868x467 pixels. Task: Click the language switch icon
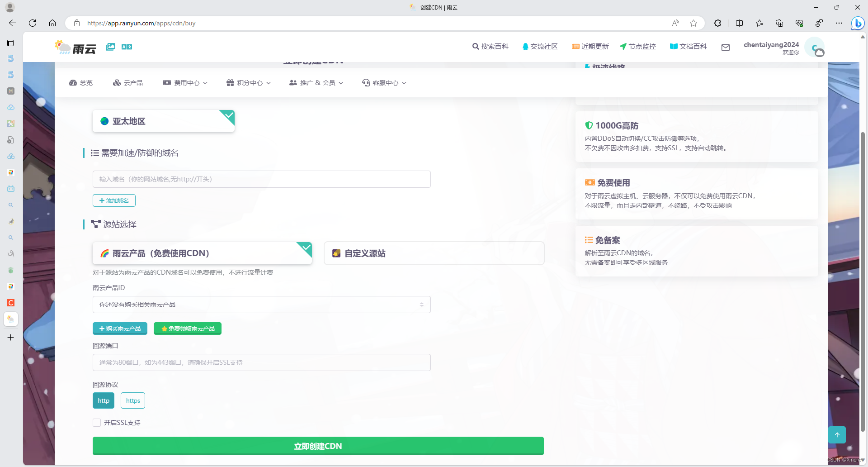pyautogui.click(x=127, y=47)
